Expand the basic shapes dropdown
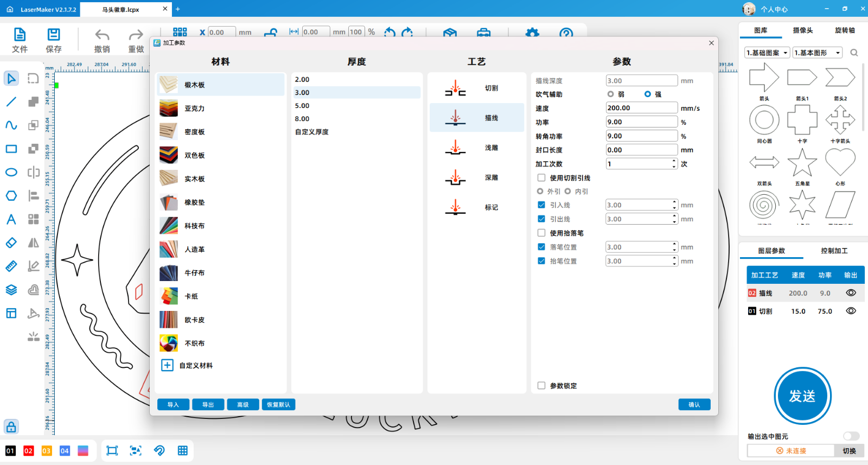The image size is (868, 465). point(818,53)
